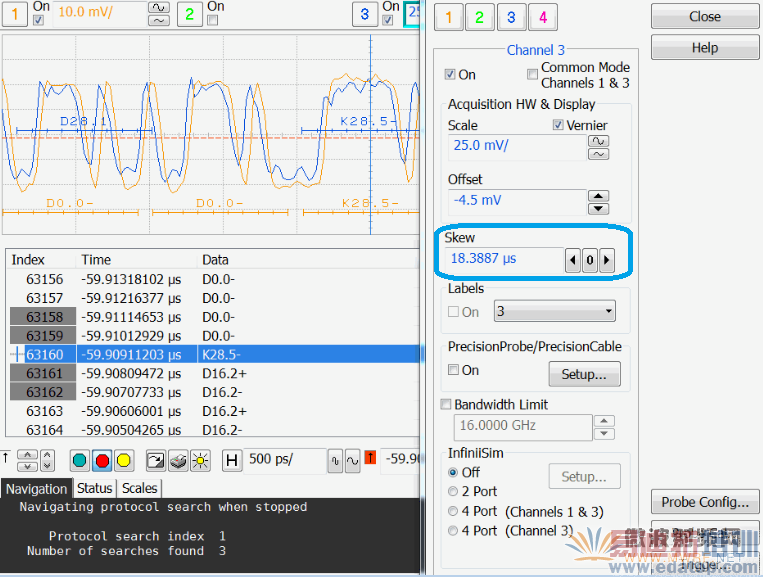Click the Scale field showing 25.0 mV/
763x578 pixels.
click(x=517, y=147)
